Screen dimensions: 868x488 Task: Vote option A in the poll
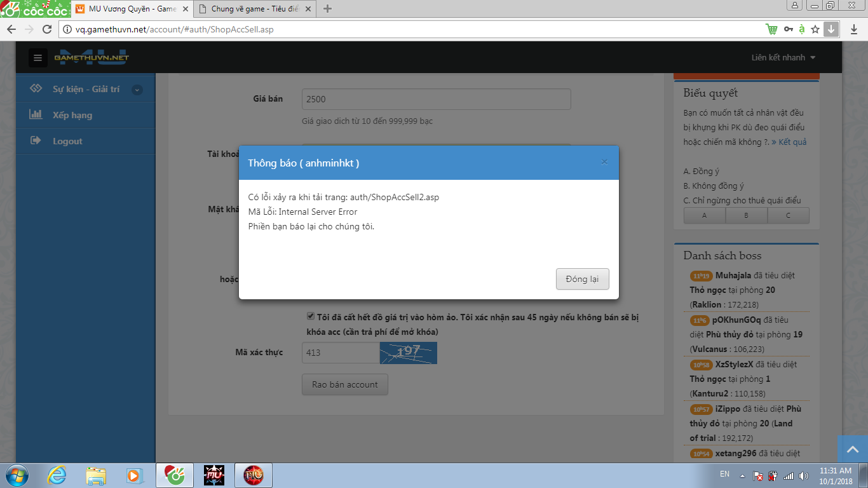coord(704,215)
